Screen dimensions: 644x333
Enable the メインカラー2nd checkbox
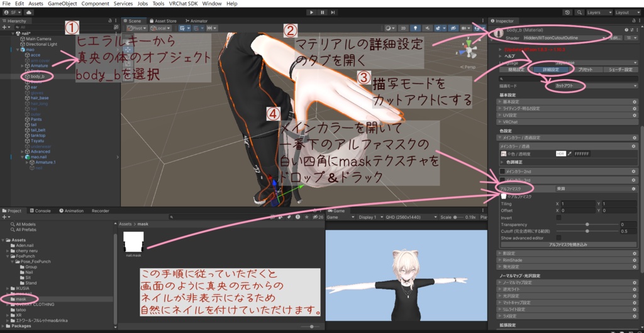pyautogui.click(x=502, y=171)
